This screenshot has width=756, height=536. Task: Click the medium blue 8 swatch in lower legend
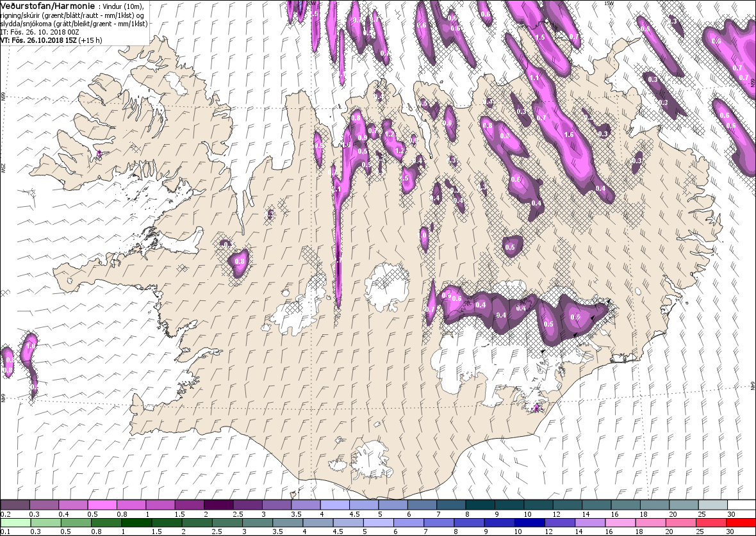[x=468, y=523]
